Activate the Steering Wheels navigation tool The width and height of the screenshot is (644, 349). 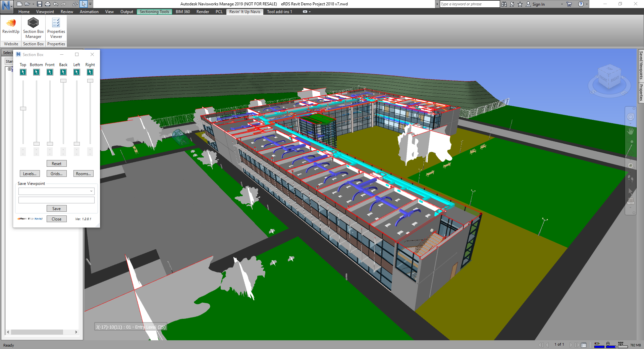(631, 117)
